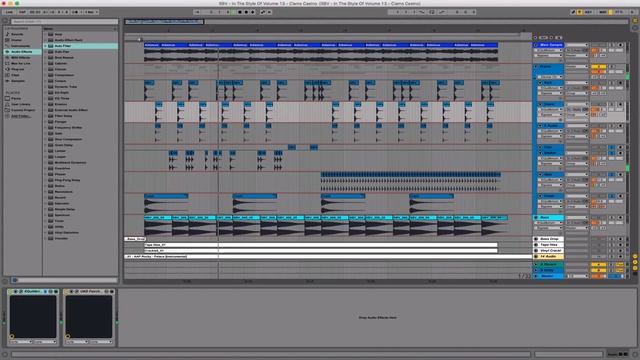Select Clips category in browser
Image resolution: width=640 pixels, height=360 pixels.
coord(22,75)
